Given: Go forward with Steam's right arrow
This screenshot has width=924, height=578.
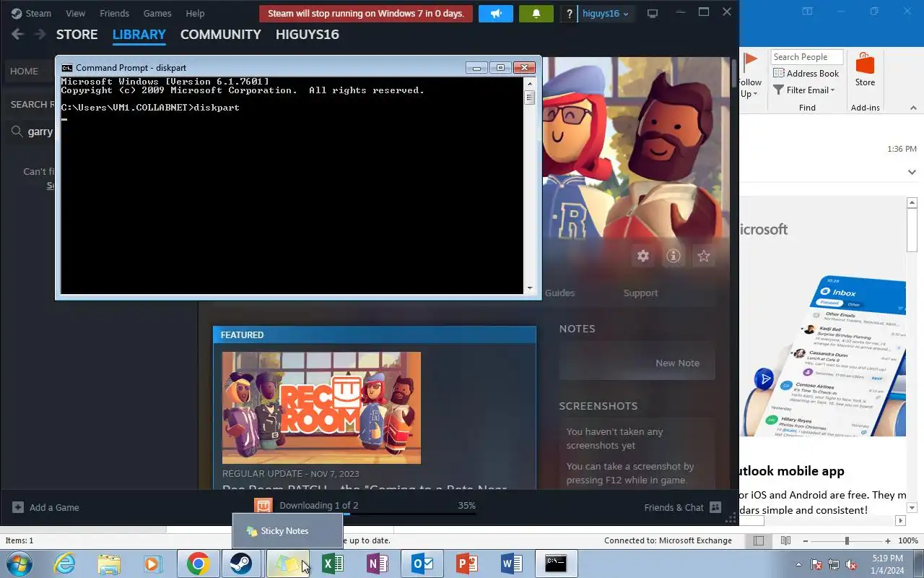Looking at the screenshot, I should pyautogui.click(x=40, y=34).
